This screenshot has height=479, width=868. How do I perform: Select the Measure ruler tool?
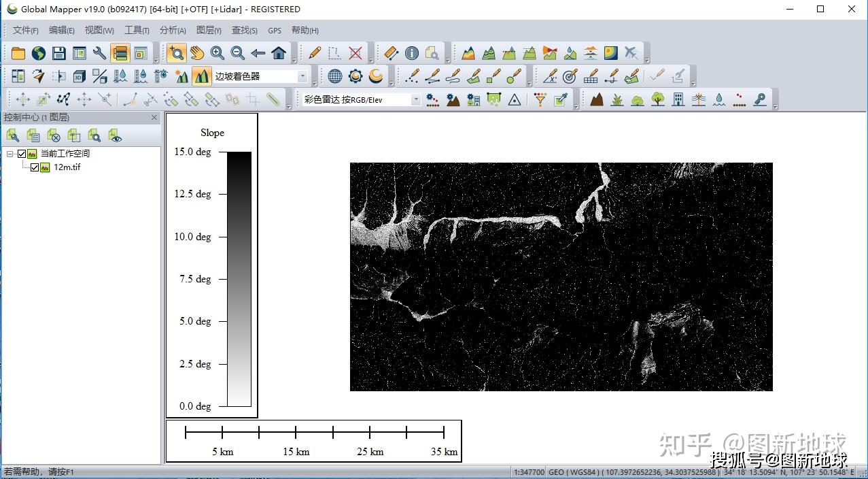coord(391,53)
